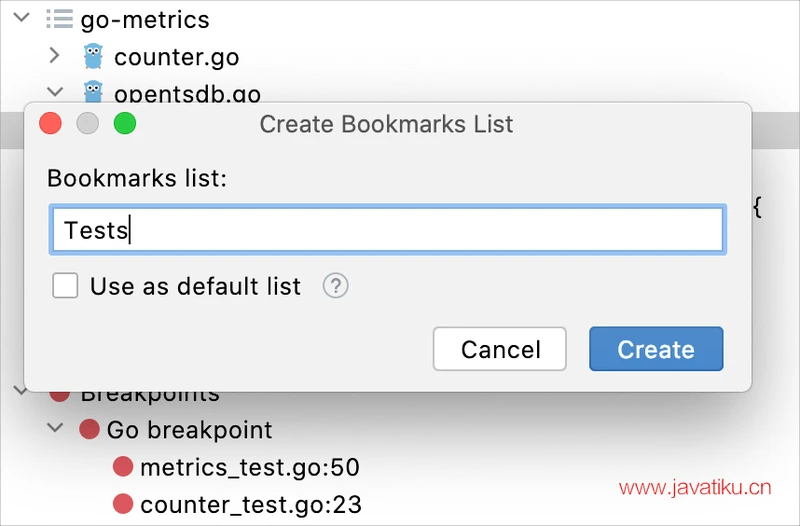This screenshot has height=526, width=800.
Task: Click breakpoint dot next to counter_test.go:23
Action: tap(123, 504)
